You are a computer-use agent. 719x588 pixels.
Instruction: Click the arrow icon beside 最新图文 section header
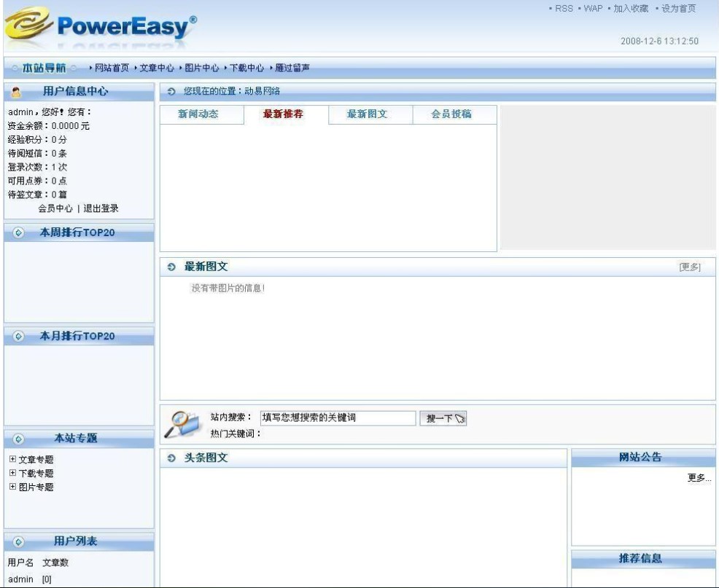pyautogui.click(x=171, y=267)
